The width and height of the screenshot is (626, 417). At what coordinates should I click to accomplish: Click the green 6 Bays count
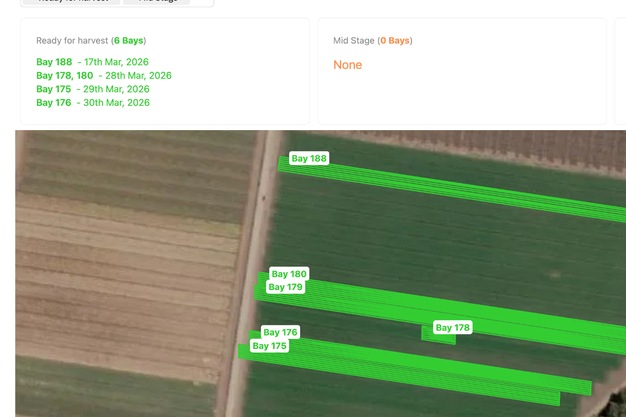[x=129, y=41]
